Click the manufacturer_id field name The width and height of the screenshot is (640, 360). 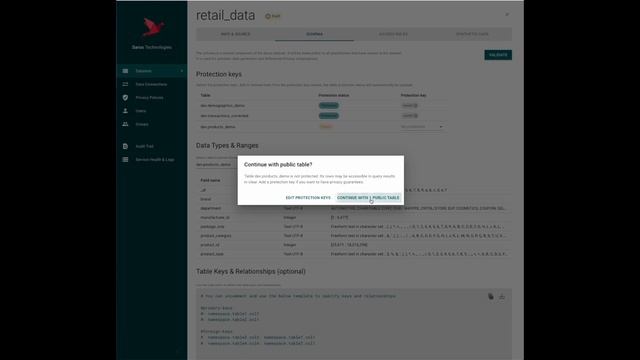point(215,218)
